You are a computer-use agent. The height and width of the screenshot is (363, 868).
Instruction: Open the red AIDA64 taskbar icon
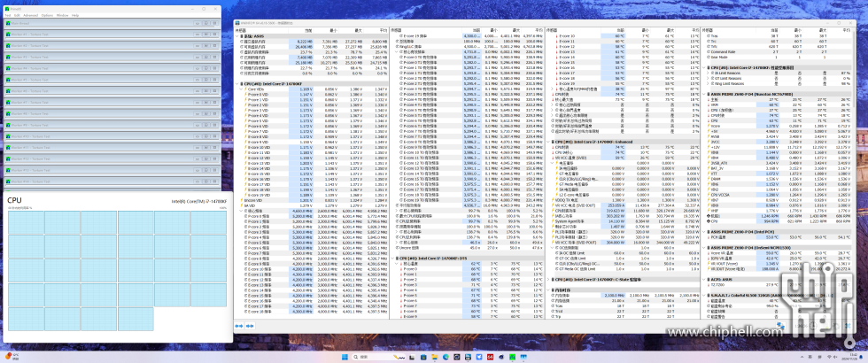[490, 357]
